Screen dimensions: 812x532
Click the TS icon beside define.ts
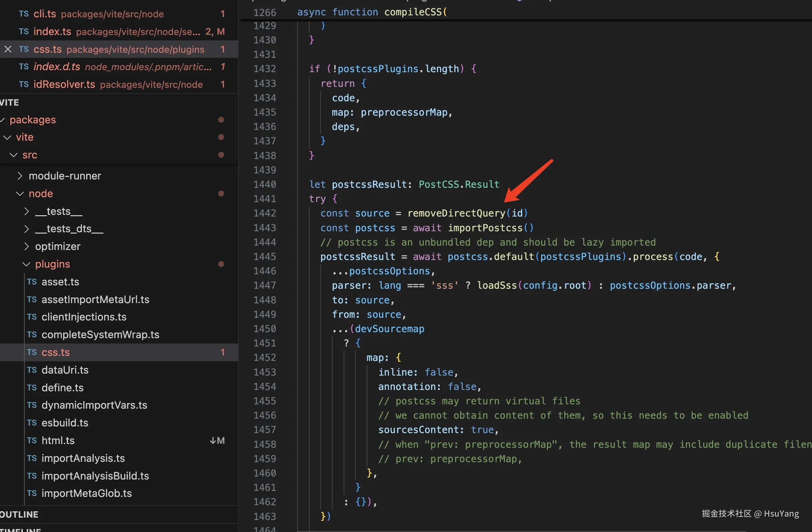pyautogui.click(x=32, y=388)
